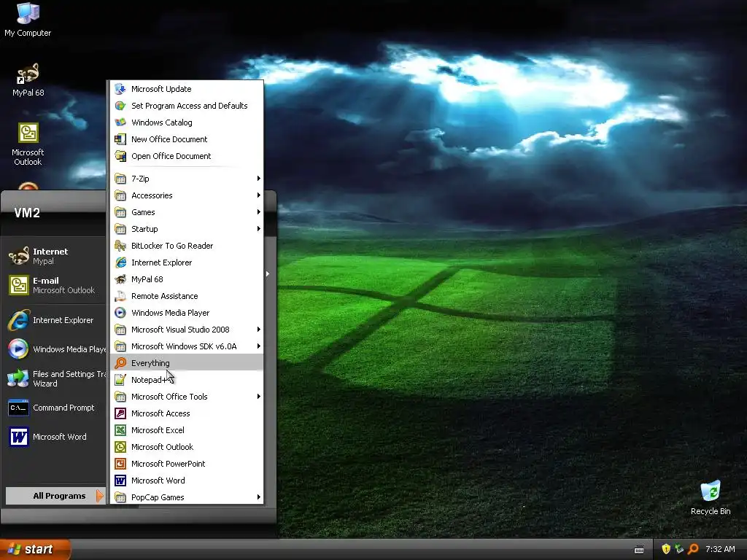Expand the 7-Zip submenu arrow
The image size is (747, 560).
pos(259,179)
